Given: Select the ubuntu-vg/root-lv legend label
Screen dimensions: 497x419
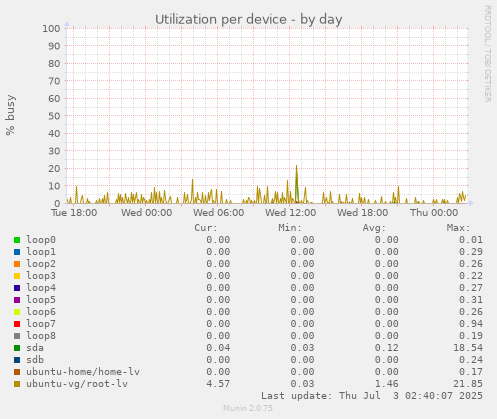Looking at the screenshot, I should (77, 384).
